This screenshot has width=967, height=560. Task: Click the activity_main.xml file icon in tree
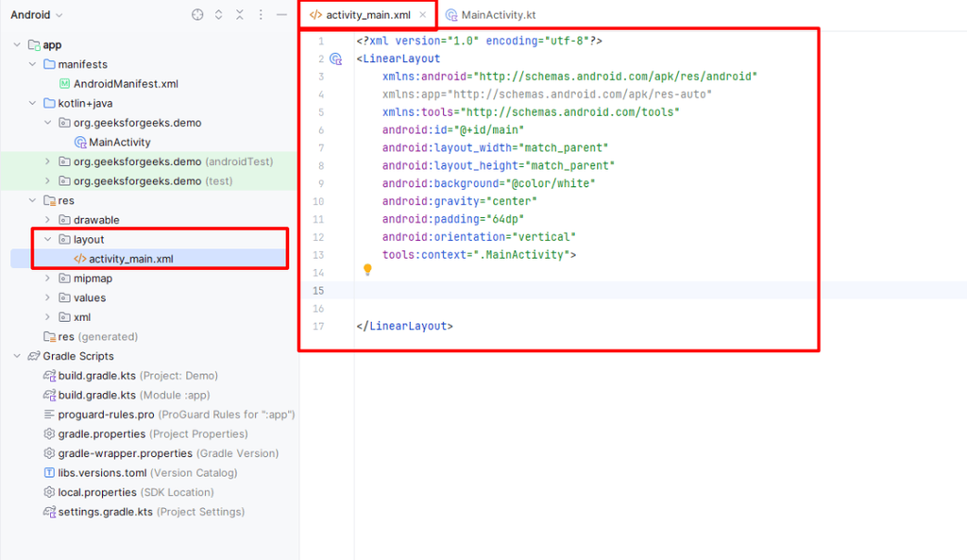click(79, 259)
